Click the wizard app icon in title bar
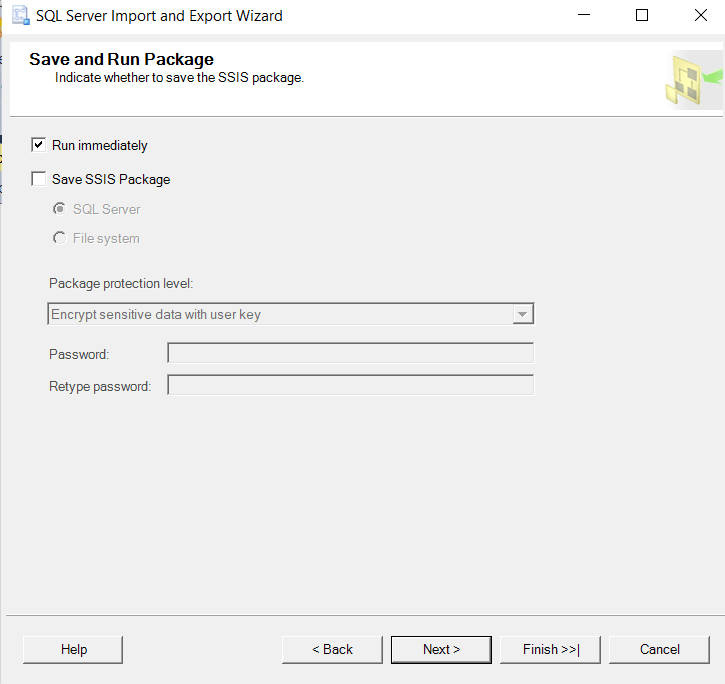 (x=18, y=16)
